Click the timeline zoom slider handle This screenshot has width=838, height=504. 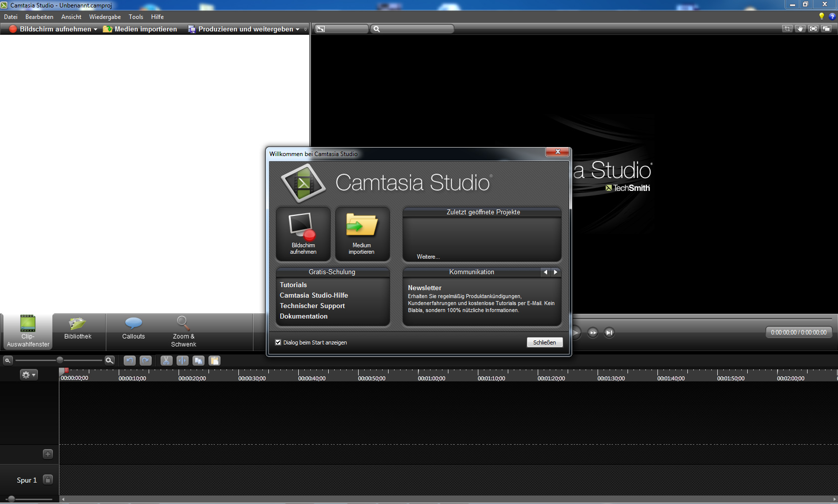point(60,360)
